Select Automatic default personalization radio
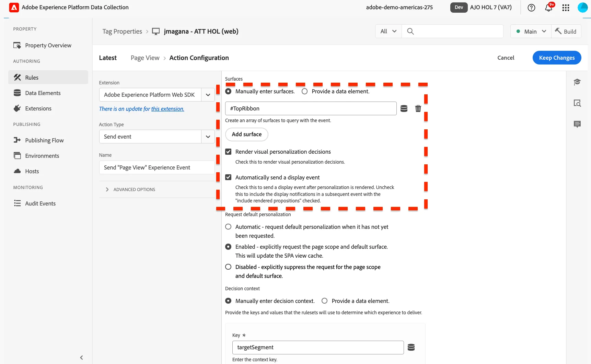Screen dimensions: 591x364 click(x=228, y=227)
